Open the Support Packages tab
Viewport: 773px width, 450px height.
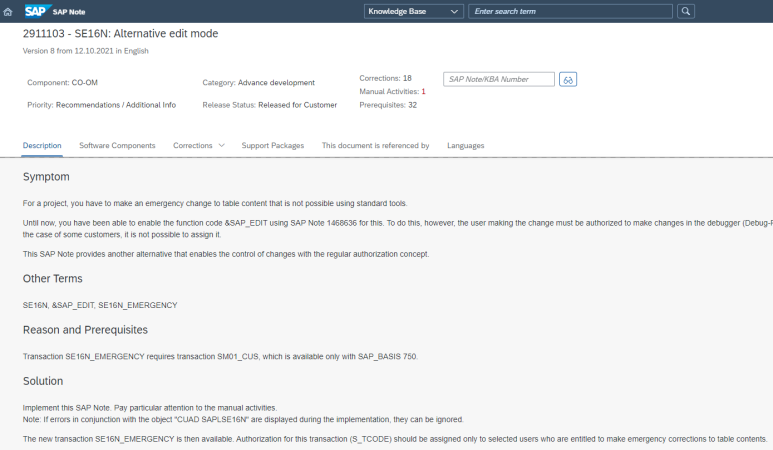click(273, 145)
